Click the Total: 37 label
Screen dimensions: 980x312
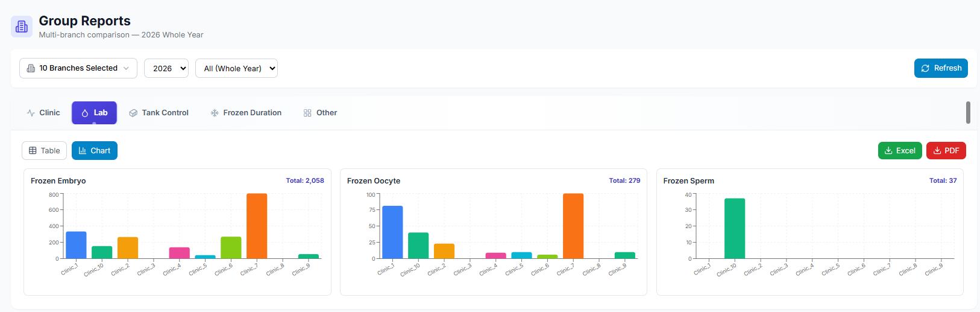pyautogui.click(x=943, y=180)
